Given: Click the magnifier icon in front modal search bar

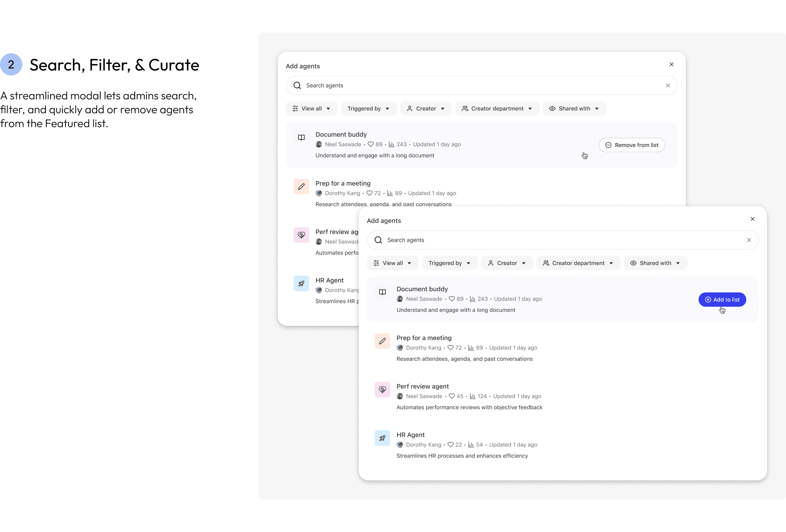Looking at the screenshot, I should tap(378, 240).
